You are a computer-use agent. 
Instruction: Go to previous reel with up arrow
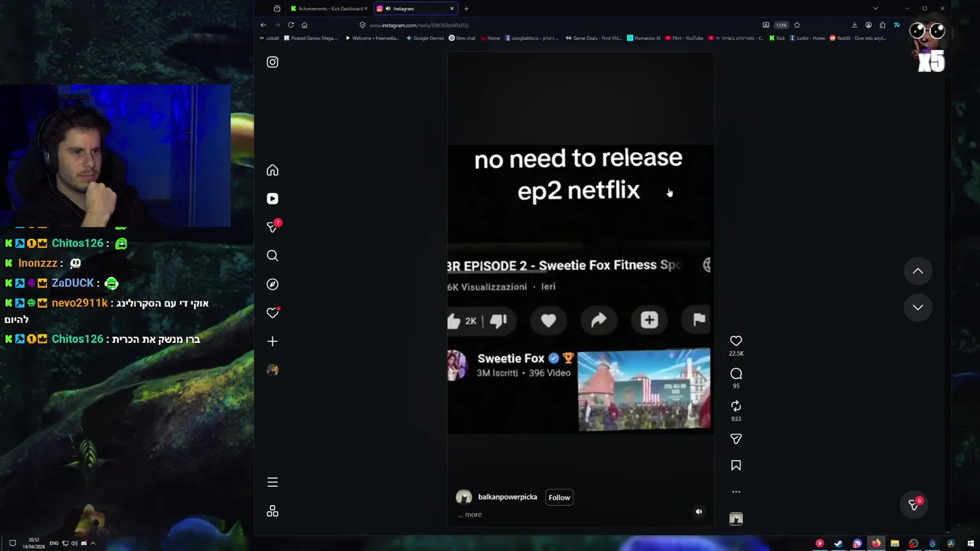tap(918, 271)
